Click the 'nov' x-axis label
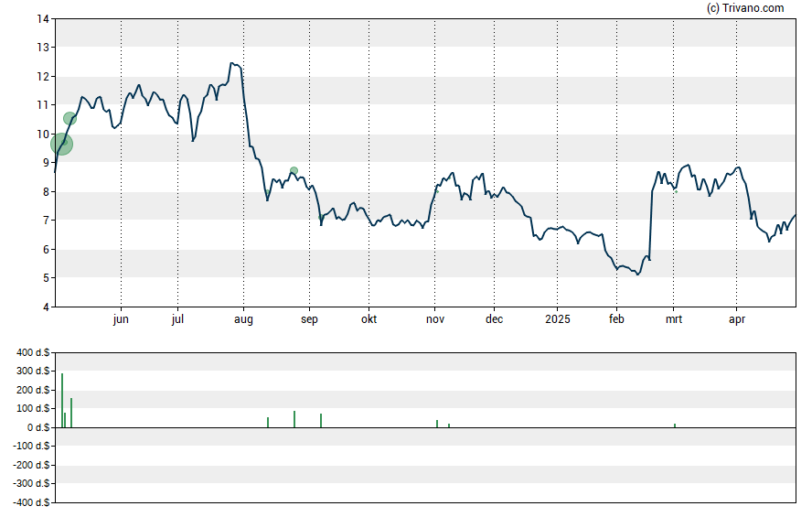Viewport: 812px width, 517px height. point(435,319)
